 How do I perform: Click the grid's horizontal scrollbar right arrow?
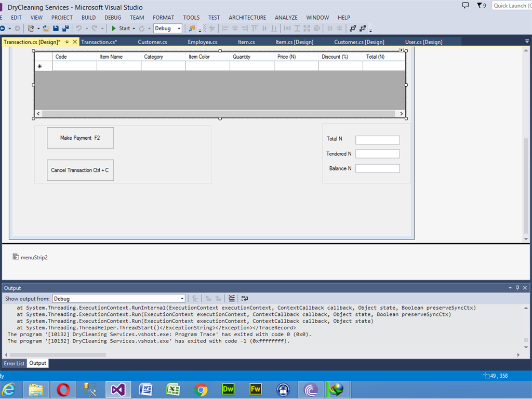click(402, 114)
